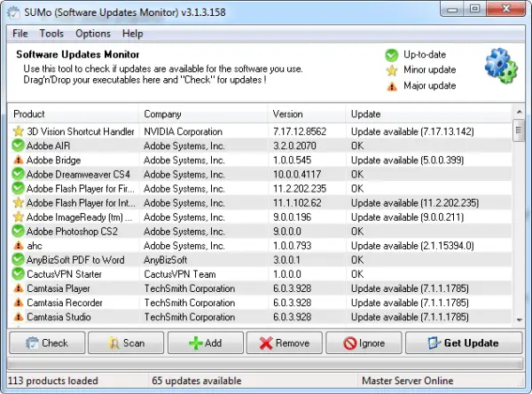The height and width of the screenshot is (394, 532).
Task: Sort by the Company column header
Action: [x=203, y=114]
